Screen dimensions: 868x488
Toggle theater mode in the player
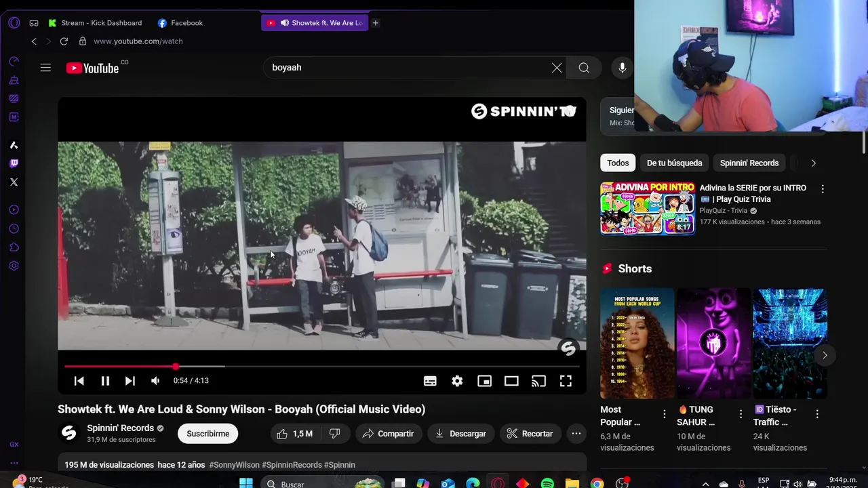(511, 381)
